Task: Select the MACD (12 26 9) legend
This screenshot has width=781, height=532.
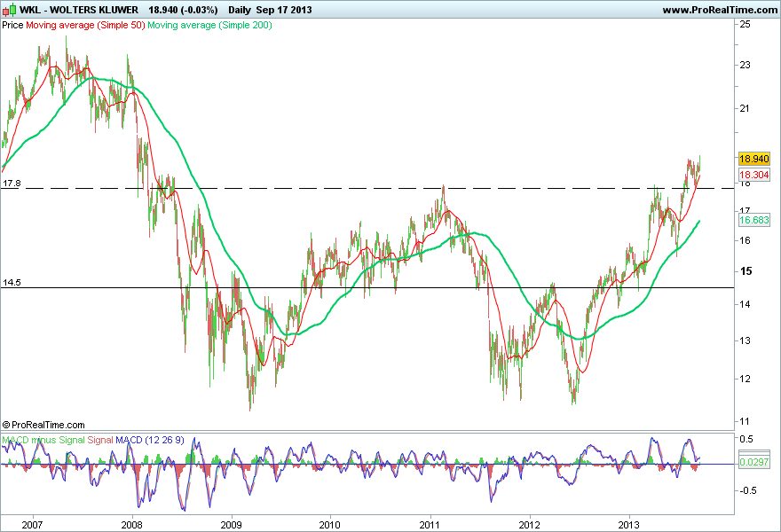Action: pyautogui.click(x=149, y=440)
